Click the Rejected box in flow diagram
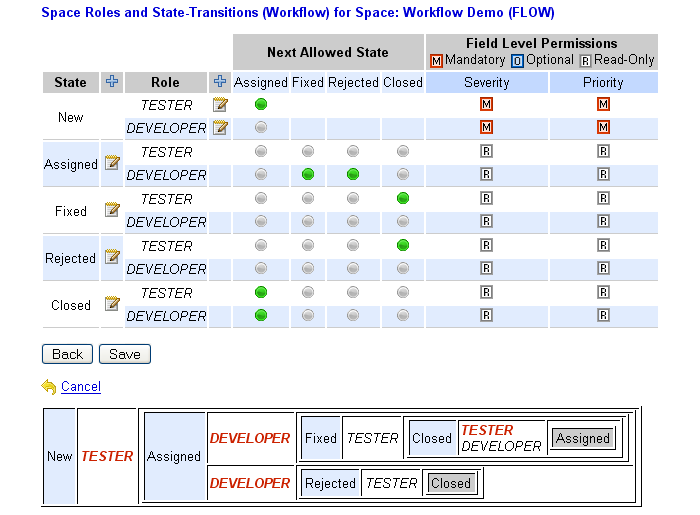This screenshot has width=700, height=515. click(x=330, y=483)
